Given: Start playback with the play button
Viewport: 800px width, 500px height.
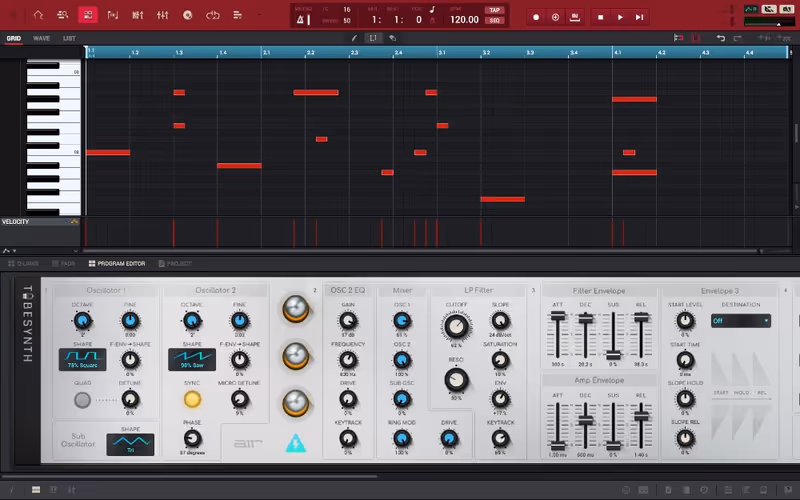Looking at the screenshot, I should click(x=620, y=17).
